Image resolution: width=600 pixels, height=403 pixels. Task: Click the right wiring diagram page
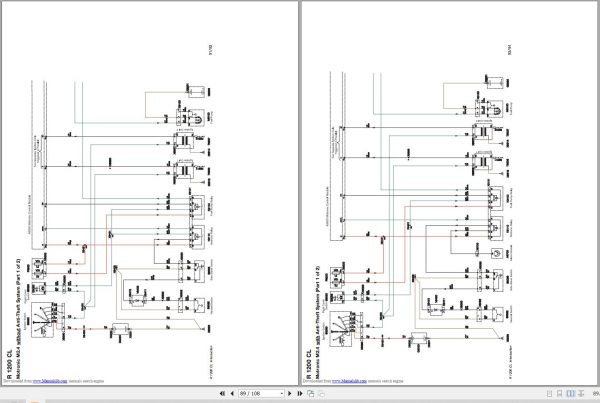pos(450,193)
